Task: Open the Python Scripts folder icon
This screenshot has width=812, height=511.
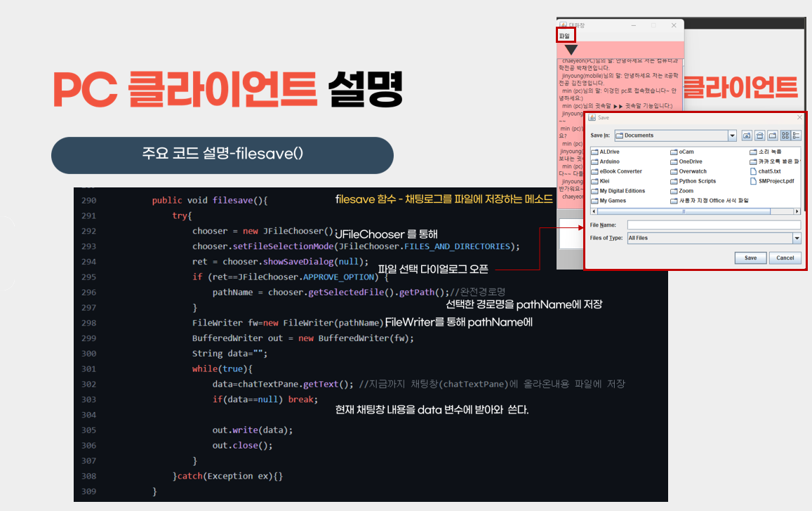Action: click(x=697, y=181)
